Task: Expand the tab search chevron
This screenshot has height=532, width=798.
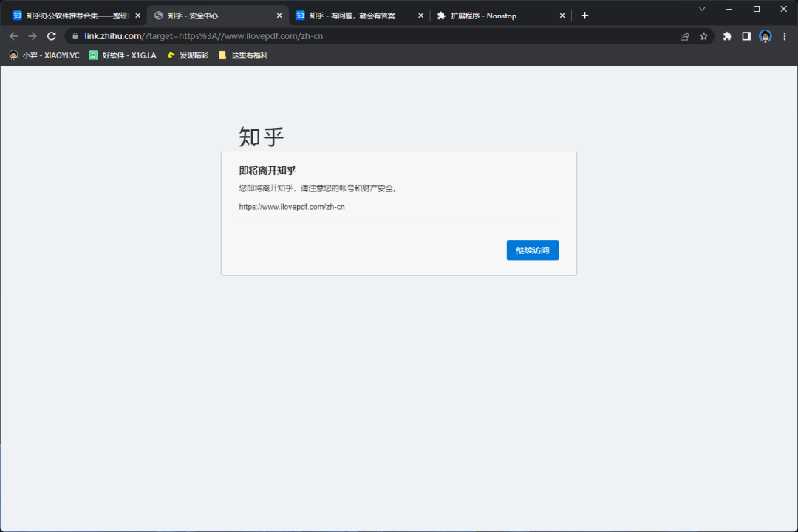Action: coord(702,9)
